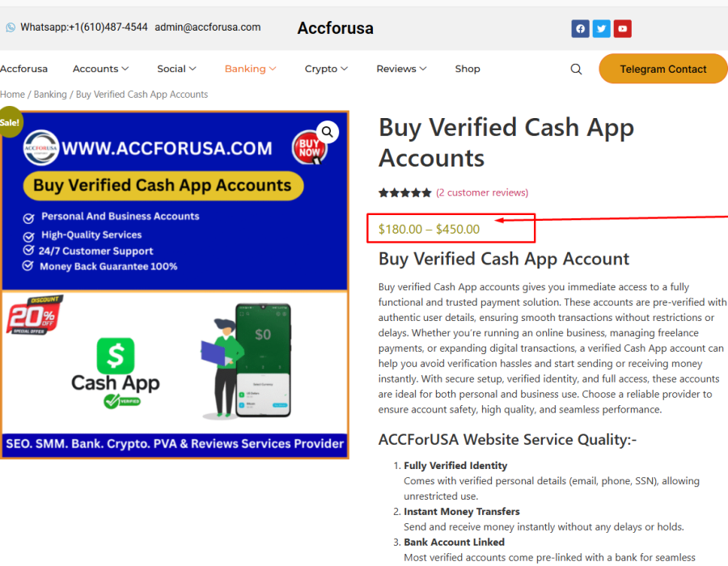Open the 2 customer reviews link
This screenshot has width=728, height=566.
click(x=482, y=192)
